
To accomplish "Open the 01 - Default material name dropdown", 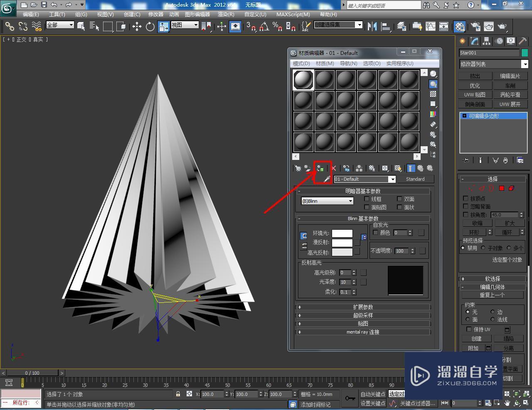I will (365, 179).
